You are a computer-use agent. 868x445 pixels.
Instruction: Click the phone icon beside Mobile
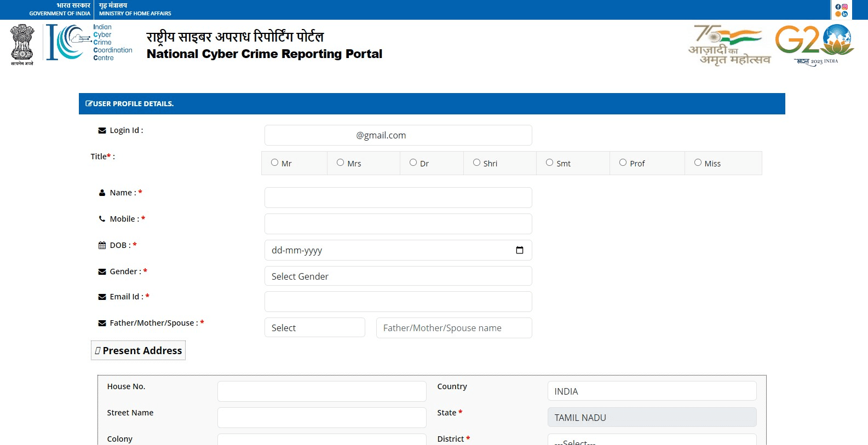tap(102, 219)
